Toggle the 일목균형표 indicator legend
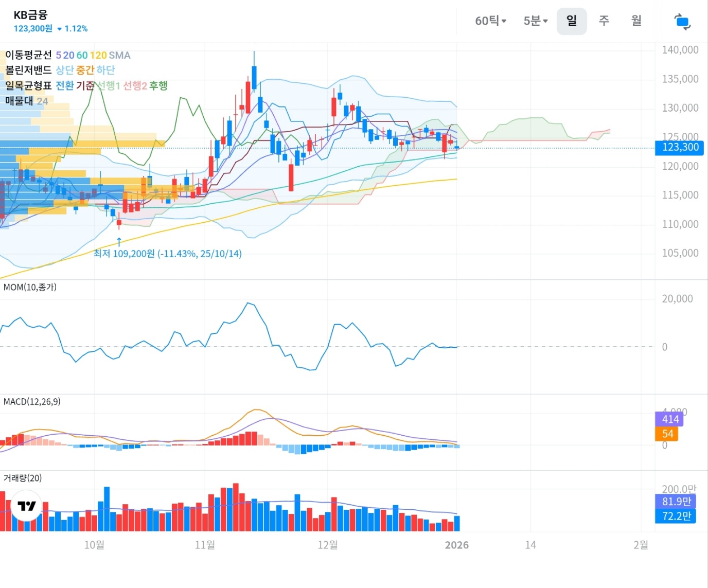This screenshot has width=708, height=588. pyautogui.click(x=28, y=85)
